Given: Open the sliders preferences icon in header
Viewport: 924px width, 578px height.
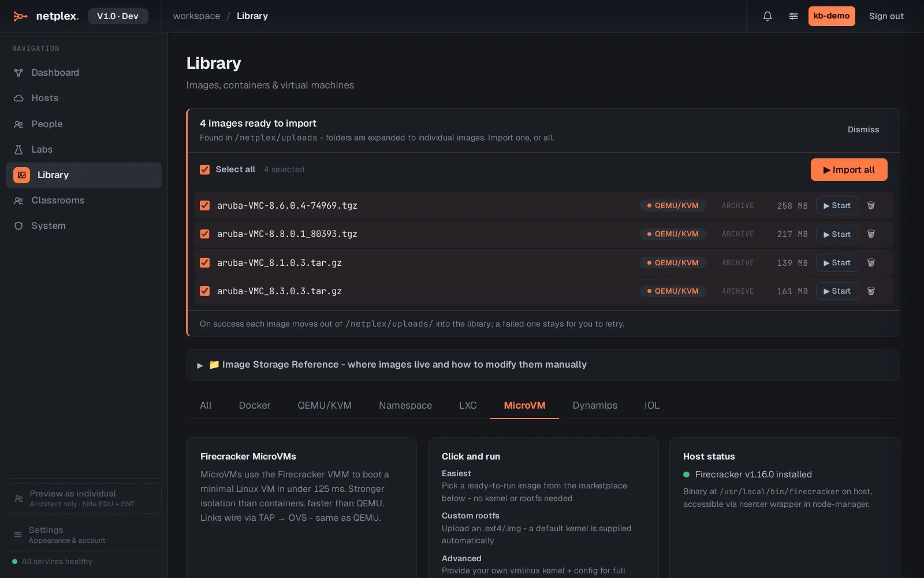Looking at the screenshot, I should [x=793, y=16].
